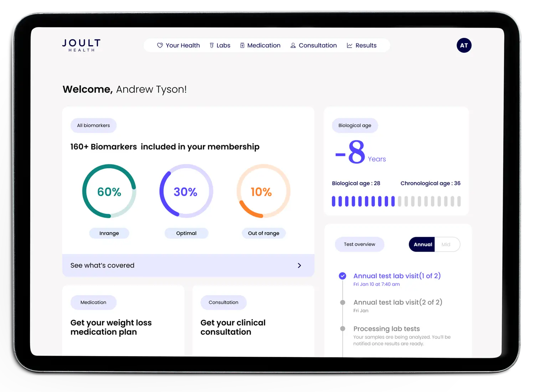The image size is (536, 392).
Task: Click 'Your samples are being analyzed' text
Action: (x=402, y=340)
